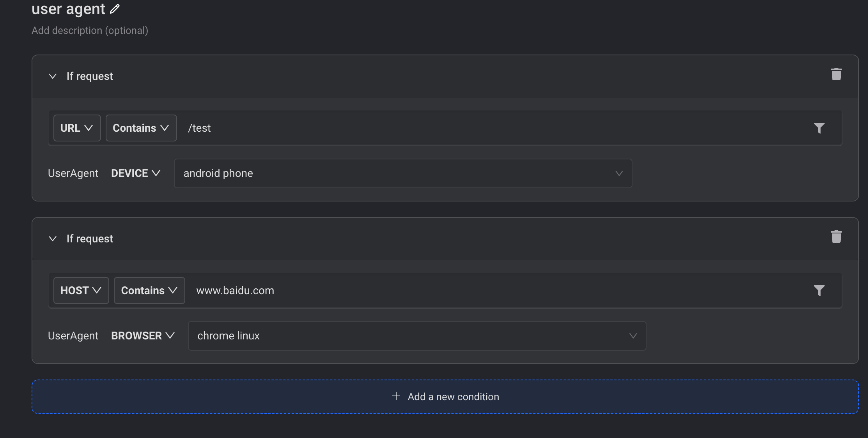
Task: Open the Contains operator beside URL
Action: (141, 128)
